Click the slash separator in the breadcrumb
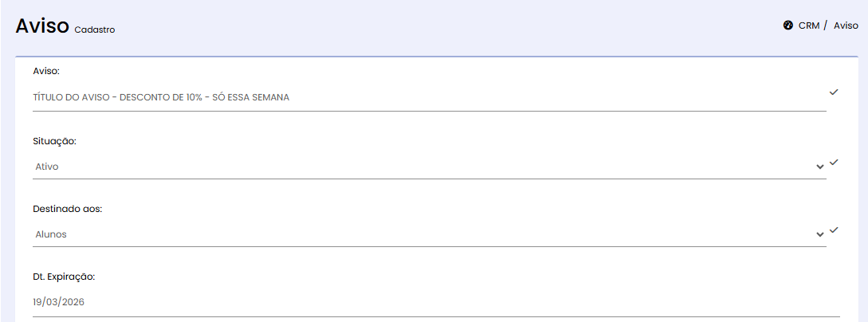Viewport: 868px width, 322px height. pyautogui.click(x=826, y=26)
